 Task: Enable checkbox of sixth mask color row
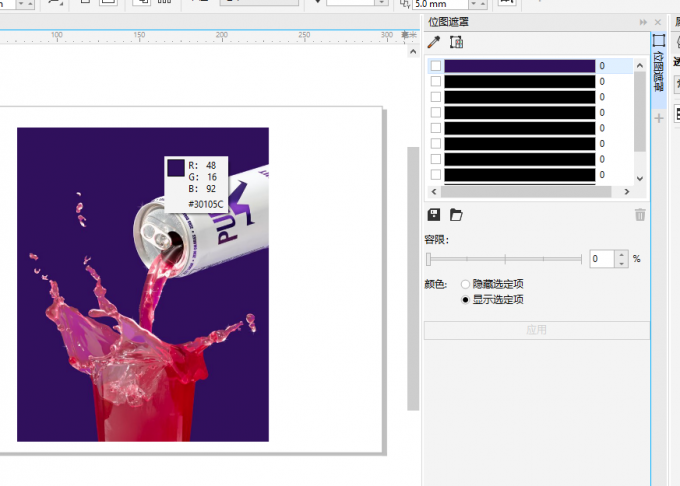pyautogui.click(x=436, y=144)
